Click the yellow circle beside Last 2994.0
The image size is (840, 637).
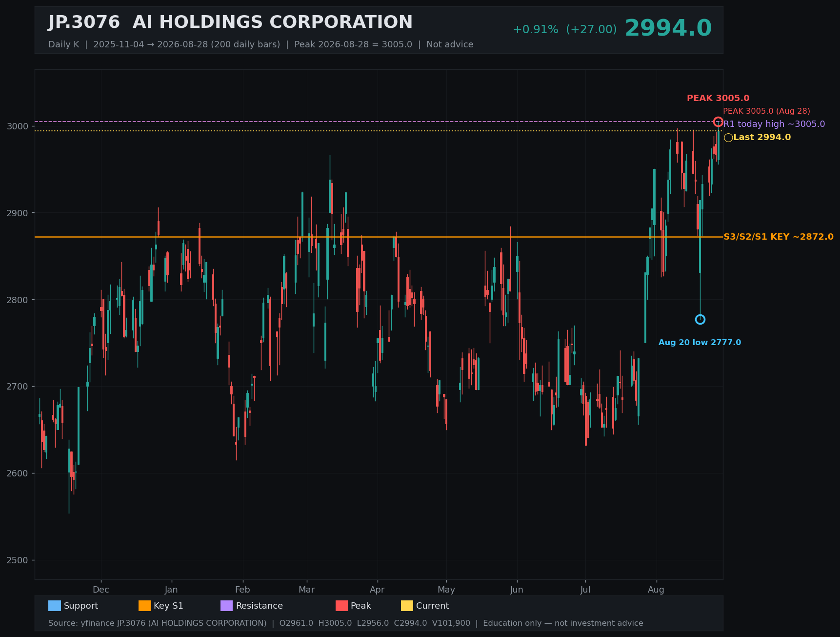728,138
